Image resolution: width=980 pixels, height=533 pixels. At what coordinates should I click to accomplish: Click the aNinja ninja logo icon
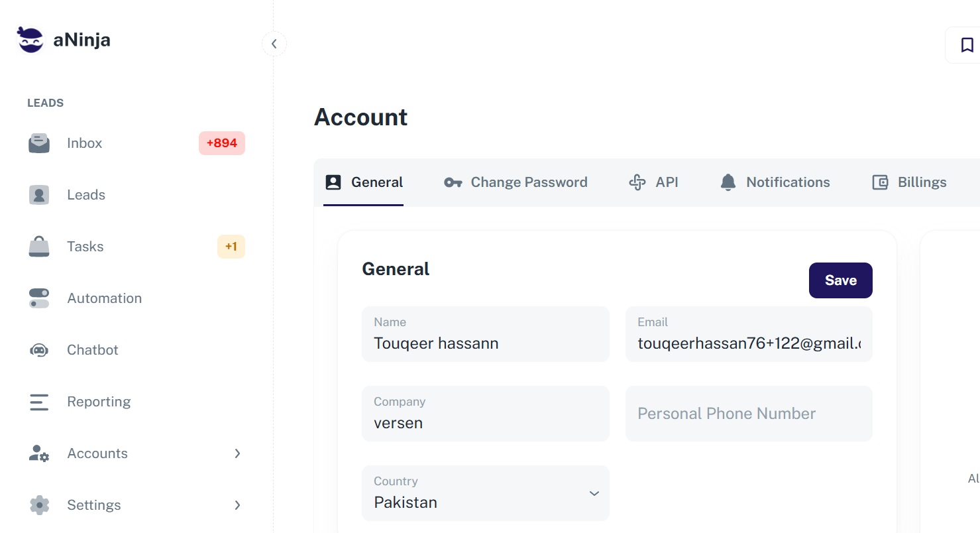[30, 40]
